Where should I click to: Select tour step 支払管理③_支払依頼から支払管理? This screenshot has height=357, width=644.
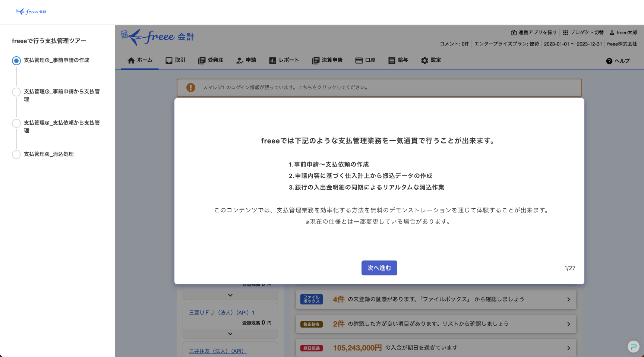pos(57,127)
